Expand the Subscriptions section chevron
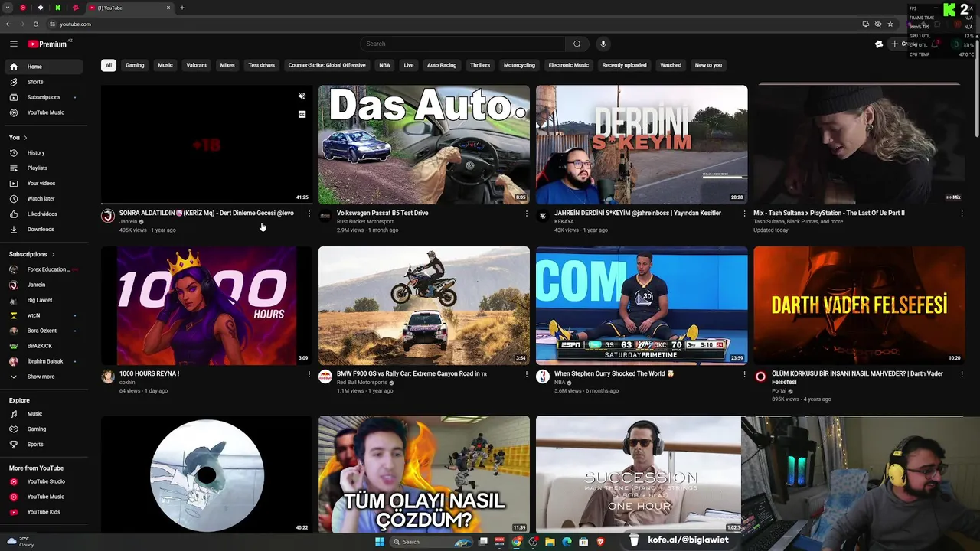Image resolution: width=980 pixels, height=551 pixels. click(x=53, y=254)
